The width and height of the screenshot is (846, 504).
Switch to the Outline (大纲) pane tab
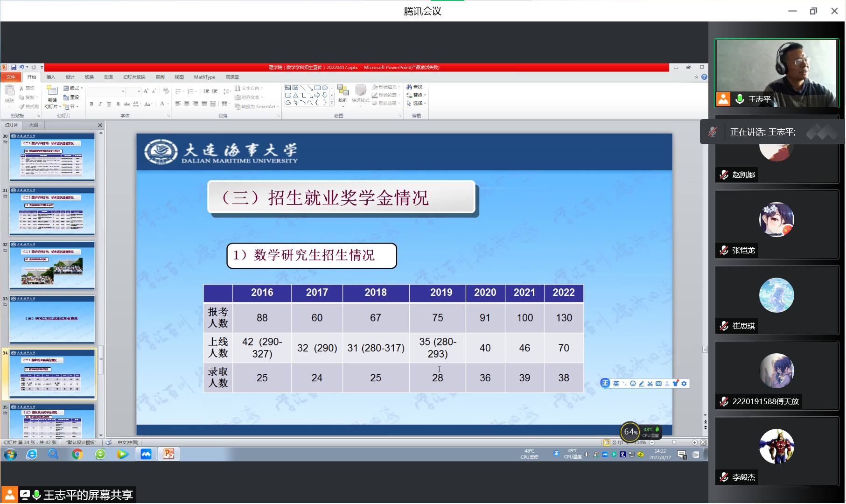click(x=34, y=125)
